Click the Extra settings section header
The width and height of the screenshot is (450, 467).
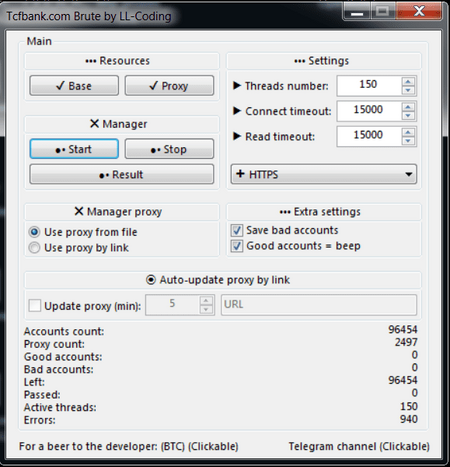pyautogui.click(x=324, y=212)
